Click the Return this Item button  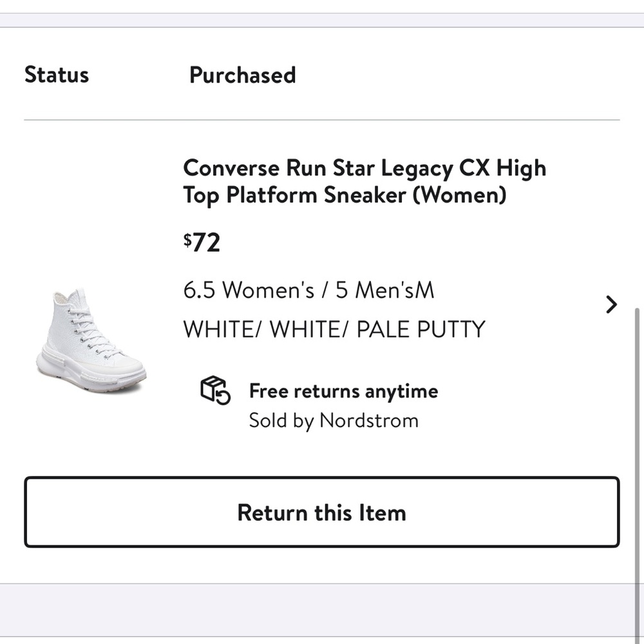(x=321, y=513)
